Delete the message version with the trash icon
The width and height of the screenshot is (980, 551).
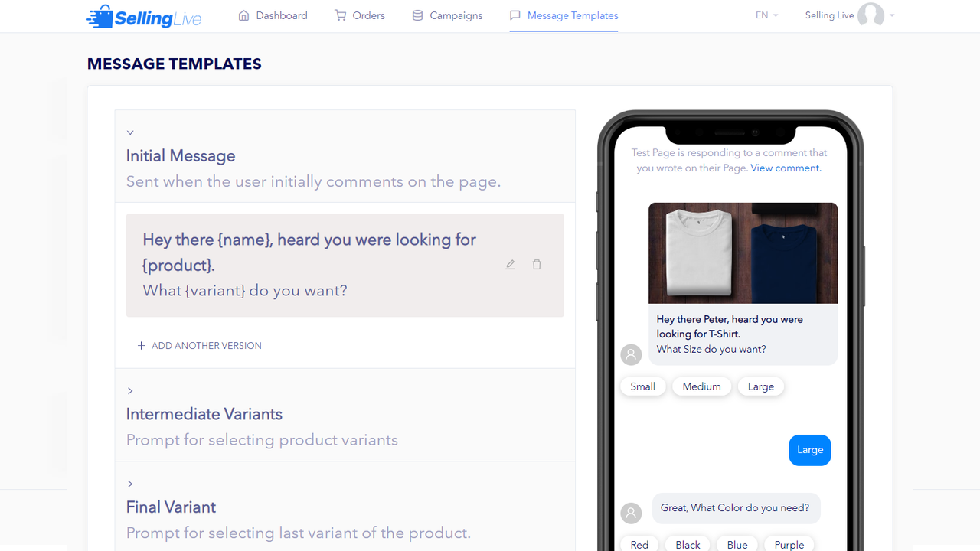tap(537, 264)
